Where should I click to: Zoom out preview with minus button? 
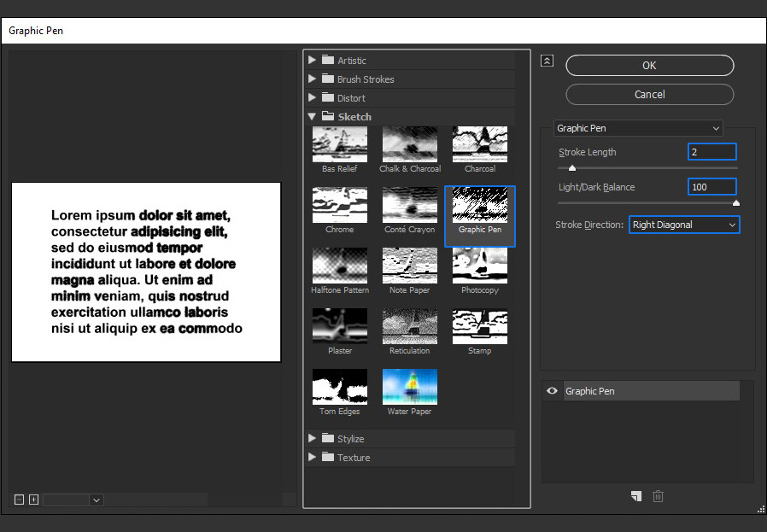[19, 500]
